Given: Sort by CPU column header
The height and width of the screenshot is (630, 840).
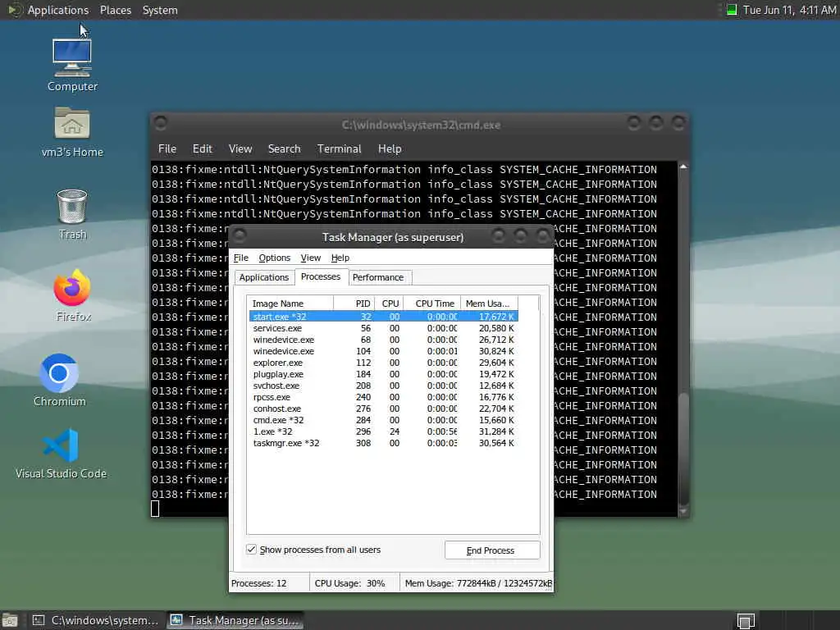Looking at the screenshot, I should [389, 304].
